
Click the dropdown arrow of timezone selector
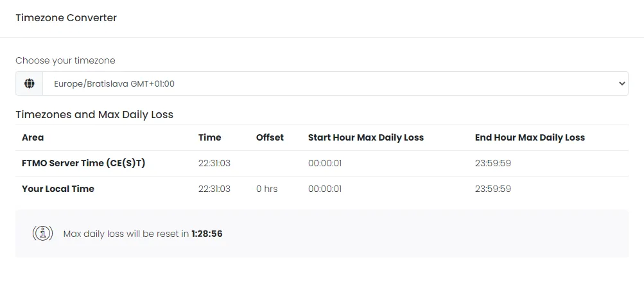pyautogui.click(x=621, y=83)
